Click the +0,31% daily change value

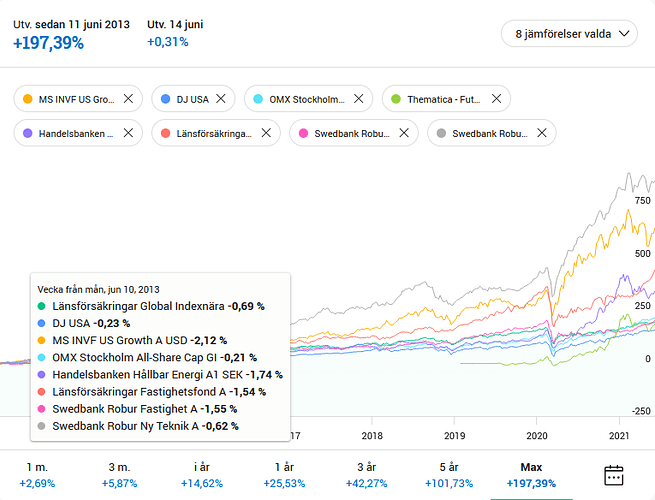[168, 42]
